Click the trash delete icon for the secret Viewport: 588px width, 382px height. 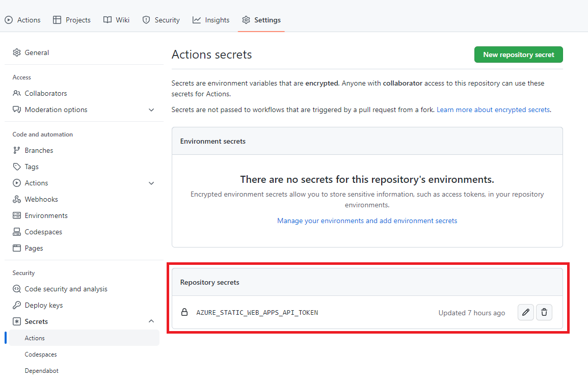point(544,312)
